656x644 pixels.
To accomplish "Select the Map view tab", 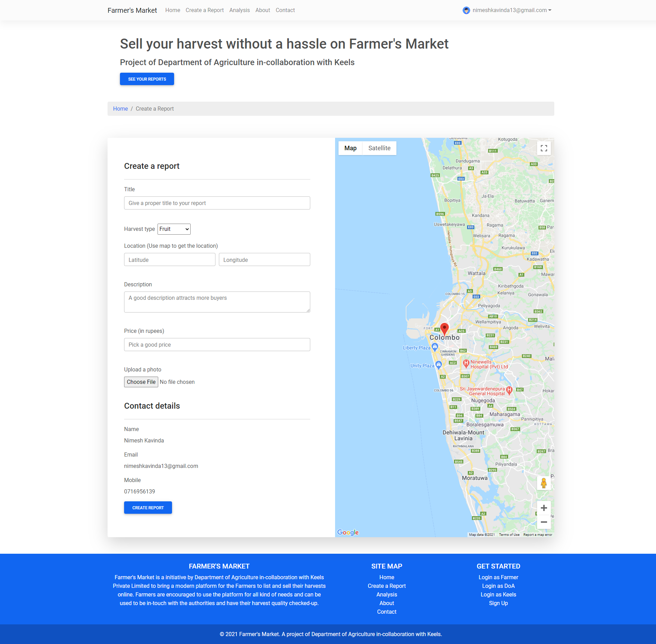I will tap(350, 148).
